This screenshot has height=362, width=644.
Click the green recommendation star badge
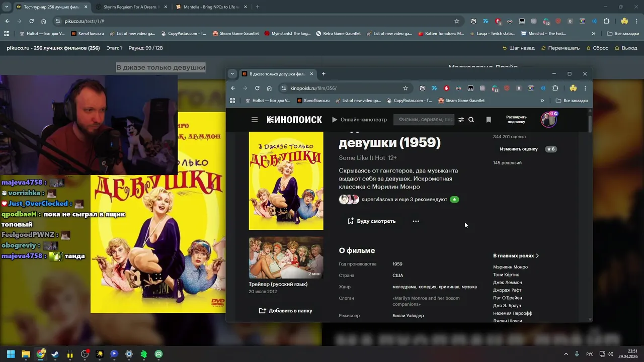(454, 200)
